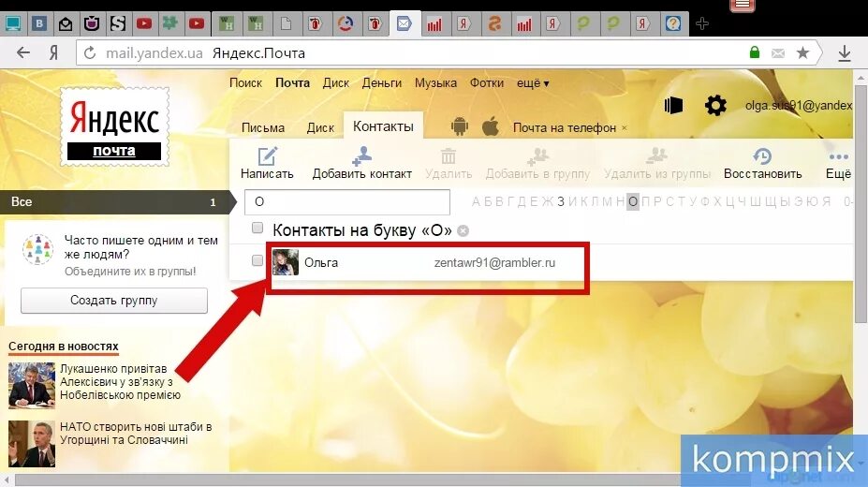
Task: Click the Удалить из группы icon
Action: (657, 156)
